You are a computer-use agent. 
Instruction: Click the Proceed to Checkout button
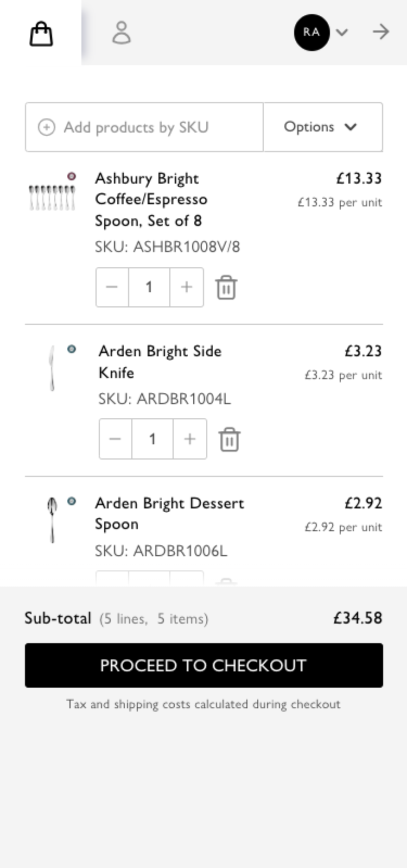204,665
